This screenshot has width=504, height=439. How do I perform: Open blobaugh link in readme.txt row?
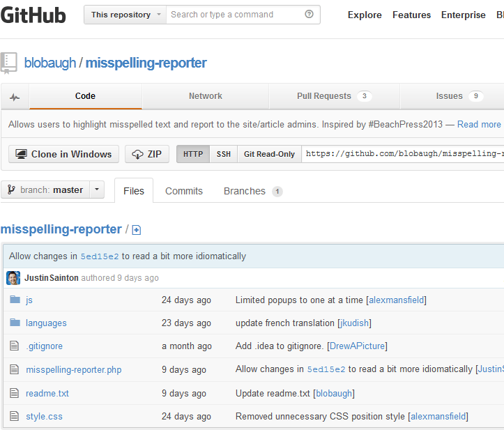pyautogui.click(x=334, y=394)
